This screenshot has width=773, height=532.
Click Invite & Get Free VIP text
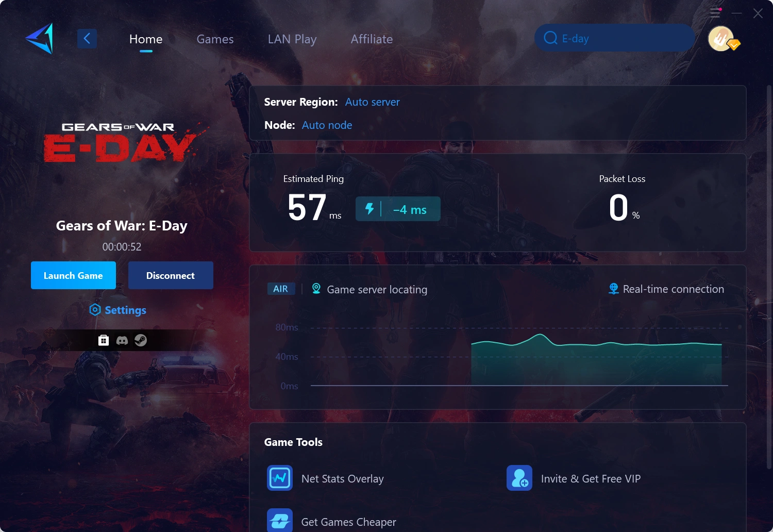click(591, 479)
